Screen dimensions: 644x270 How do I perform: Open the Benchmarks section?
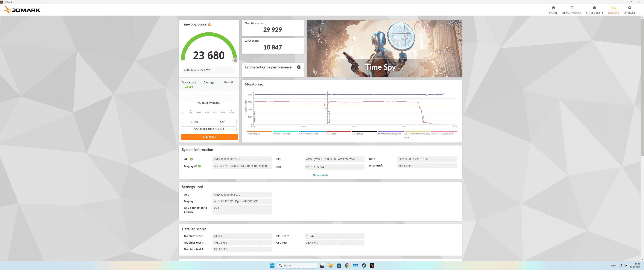click(x=571, y=10)
